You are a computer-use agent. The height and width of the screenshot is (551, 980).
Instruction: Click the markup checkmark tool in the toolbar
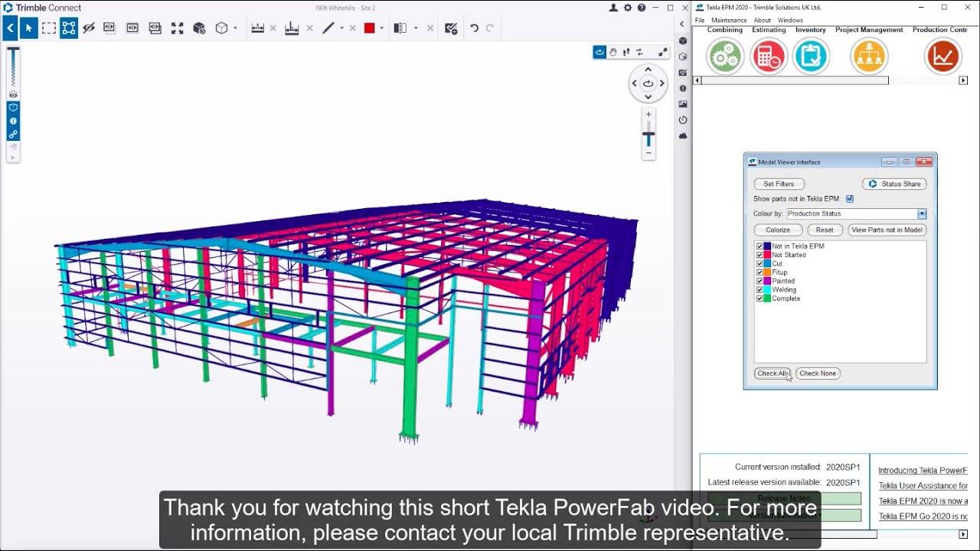click(x=449, y=28)
